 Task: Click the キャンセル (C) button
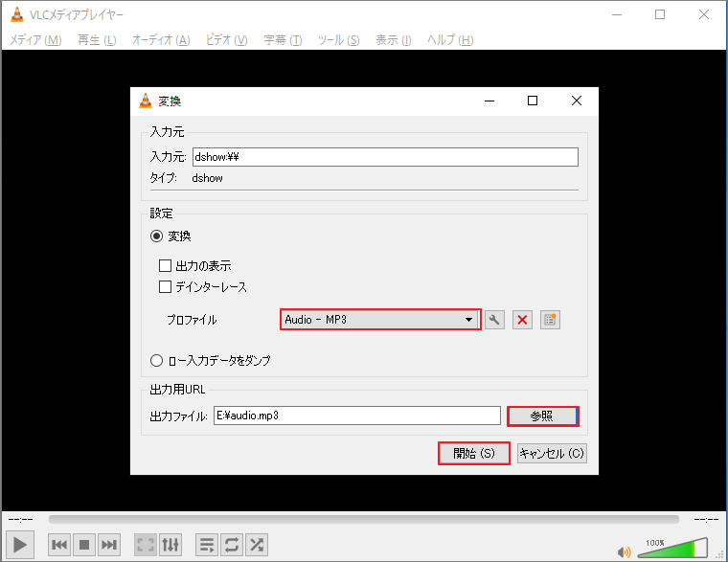[552, 454]
